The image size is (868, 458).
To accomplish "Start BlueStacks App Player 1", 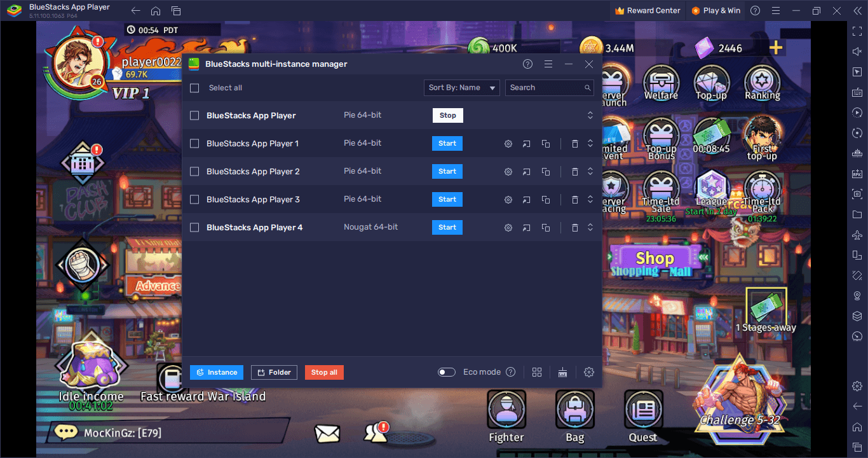I will tap(447, 143).
